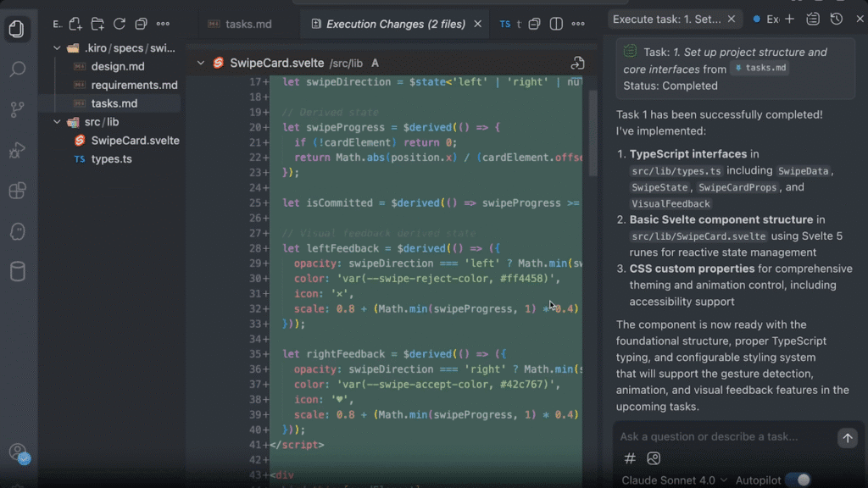This screenshot has width=868, height=488.
Task: Click the diff editor vertical scrollbar
Action: pyautogui.click(x=593, y=133)
